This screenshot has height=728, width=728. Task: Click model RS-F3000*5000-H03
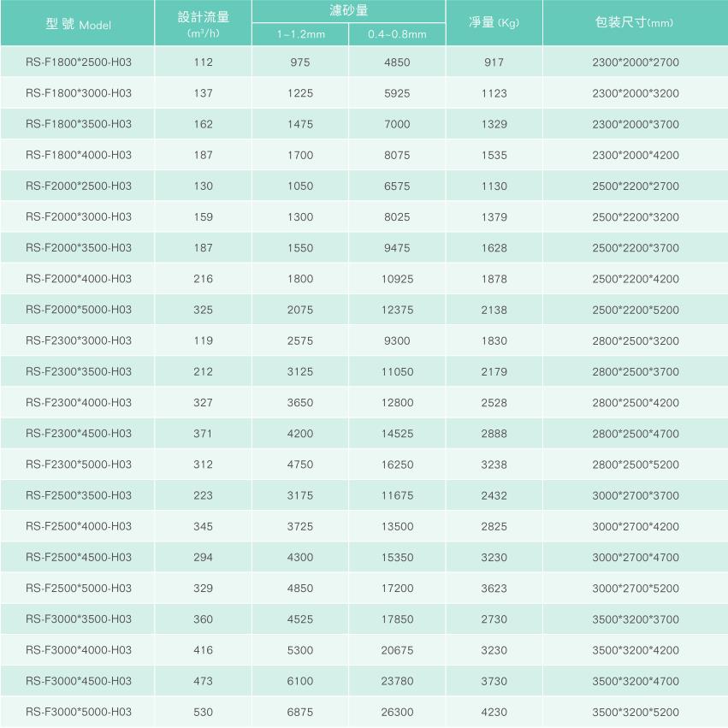pyautogui.click(x=79, y=712)
